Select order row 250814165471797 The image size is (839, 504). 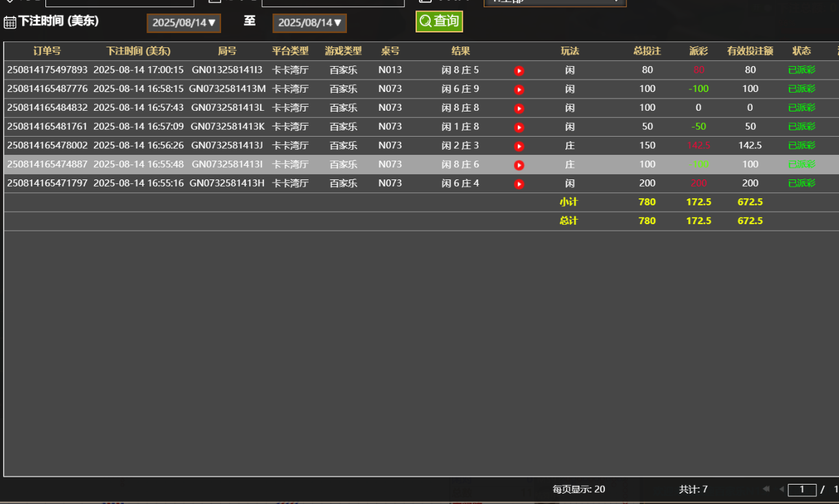tap(47, 183)
